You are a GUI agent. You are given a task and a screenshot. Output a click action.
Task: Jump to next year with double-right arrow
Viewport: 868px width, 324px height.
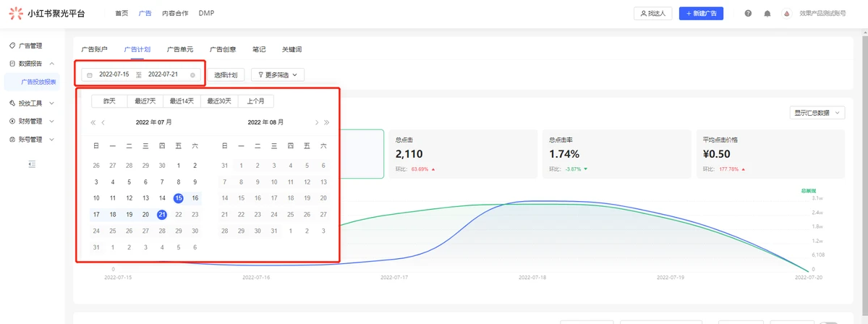coord(327,123)
